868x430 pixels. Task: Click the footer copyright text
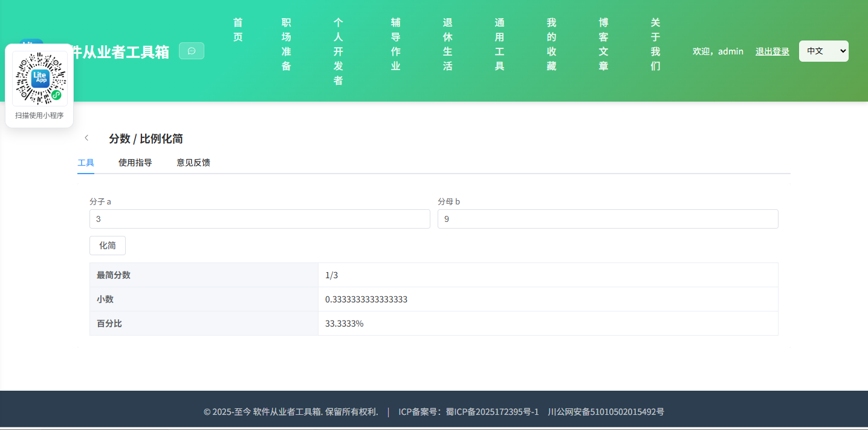coord(291,412)
